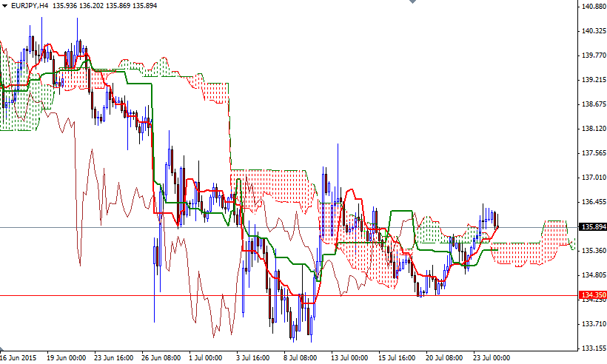Image resolution: width=607 pixels, height=364 pixels.
Task: Click the 139.770 price scale value
Action: pos(594,55)
